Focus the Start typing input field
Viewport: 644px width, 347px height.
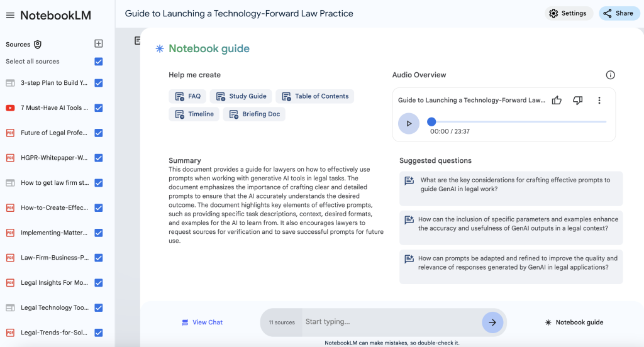(390, 322)
